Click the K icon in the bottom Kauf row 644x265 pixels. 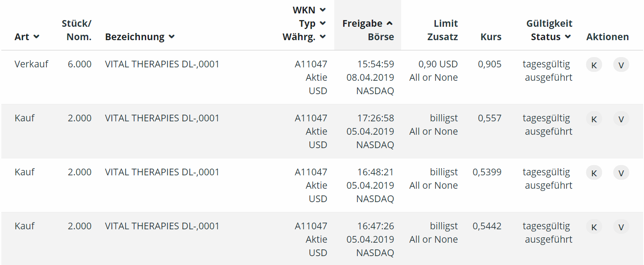[x=594, y=227]
